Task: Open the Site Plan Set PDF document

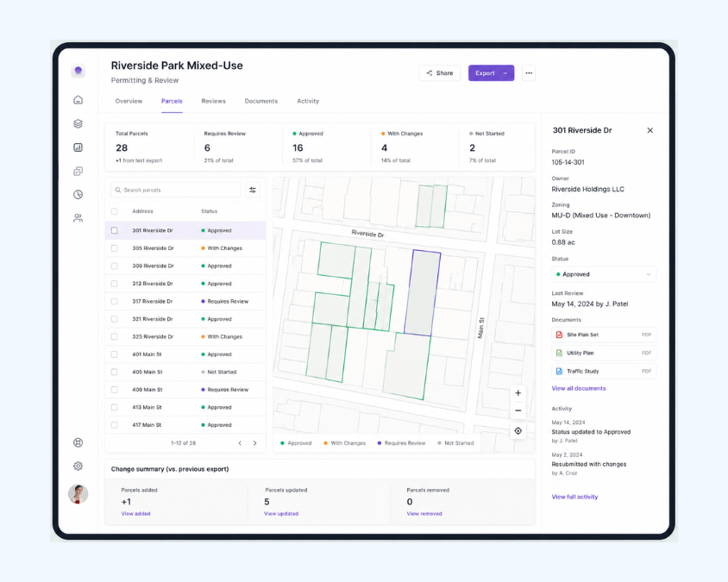Action: [x=604, y=335]
